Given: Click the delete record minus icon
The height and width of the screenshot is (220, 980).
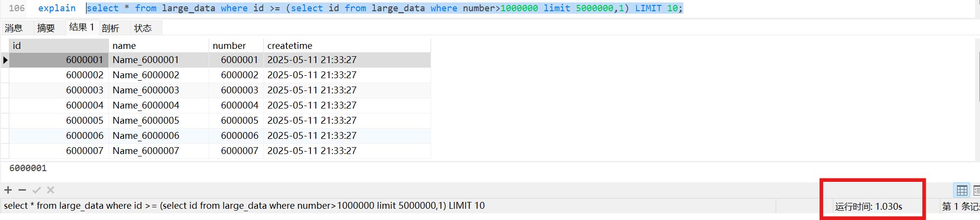Looking at the screenshot, I should 22,190.
